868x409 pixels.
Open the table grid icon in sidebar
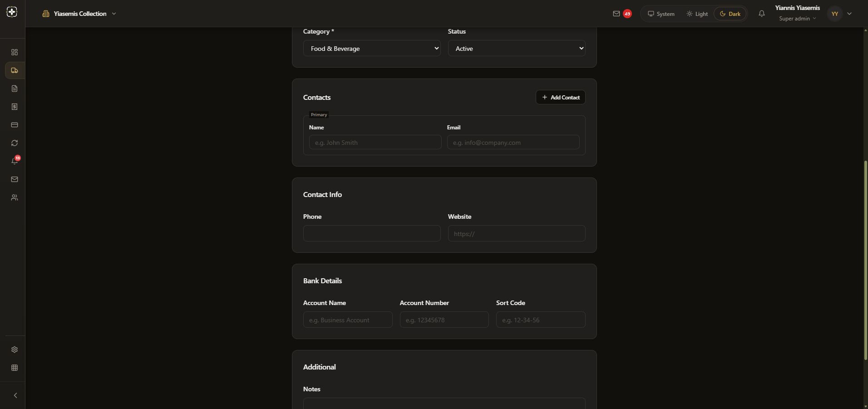pos(15,368)
